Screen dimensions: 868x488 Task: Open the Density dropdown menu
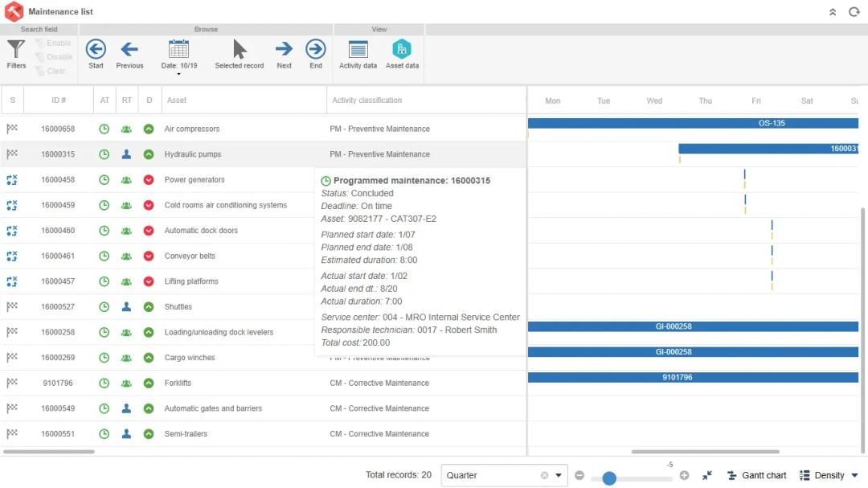pyautogui.click(x=829, y=475)
